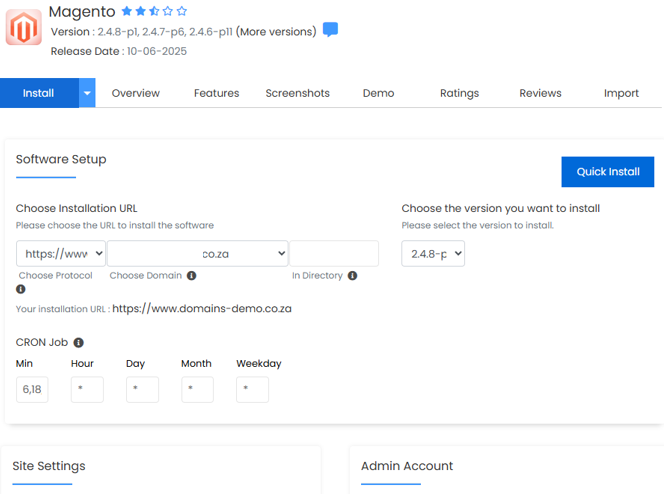The image size is (664, 494).
Task: Click the blue chat bubble icon
Action: click(x=330, y=30)
